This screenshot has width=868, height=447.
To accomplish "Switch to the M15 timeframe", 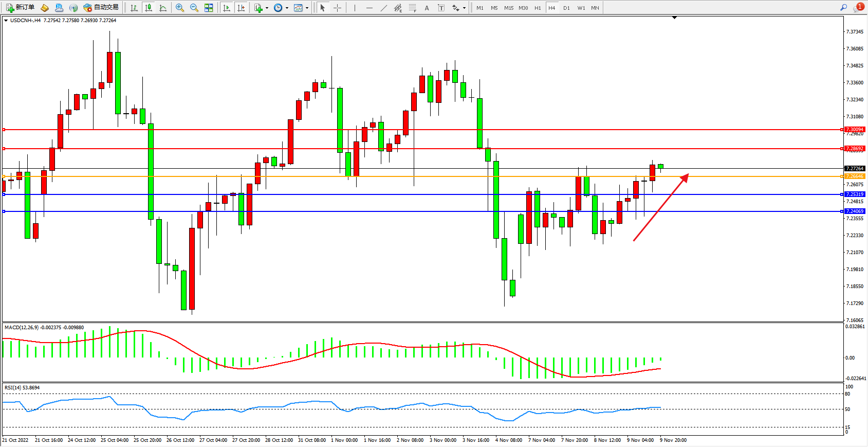I will (509, 8).
